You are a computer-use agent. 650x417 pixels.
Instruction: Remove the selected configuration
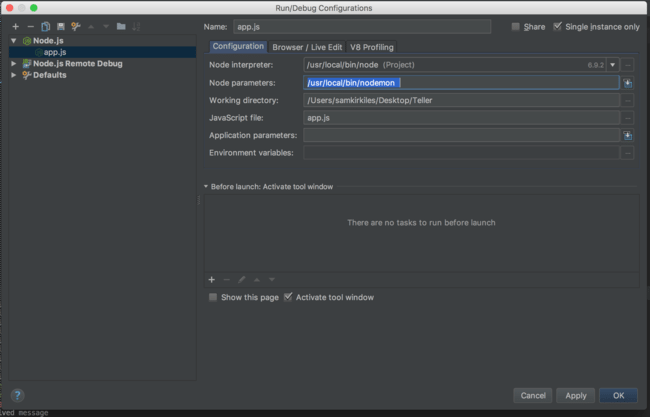click(30, 26)
